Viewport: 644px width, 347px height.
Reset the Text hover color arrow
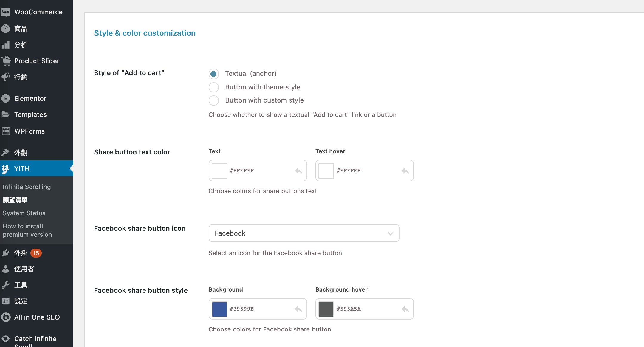pyautogui.click(x=405, y=171)
